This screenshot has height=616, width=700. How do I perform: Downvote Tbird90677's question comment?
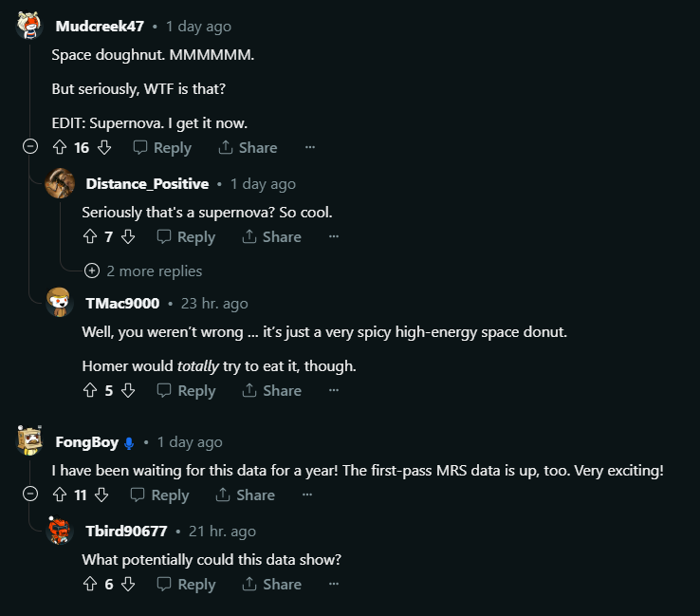point(128,584)
